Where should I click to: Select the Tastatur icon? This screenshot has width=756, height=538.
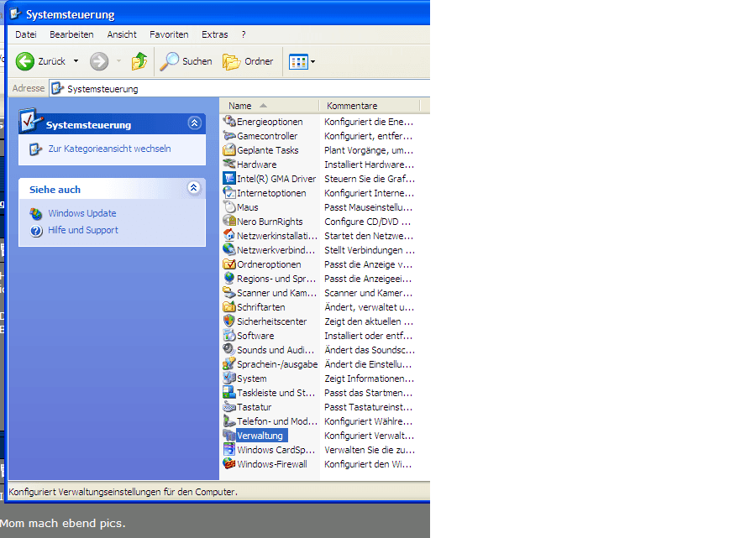point(229,407)
